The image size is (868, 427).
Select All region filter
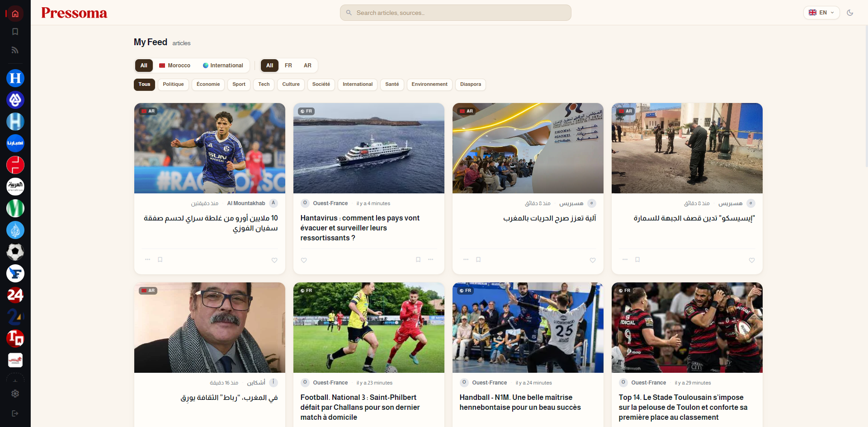click(x=144, y=66)
